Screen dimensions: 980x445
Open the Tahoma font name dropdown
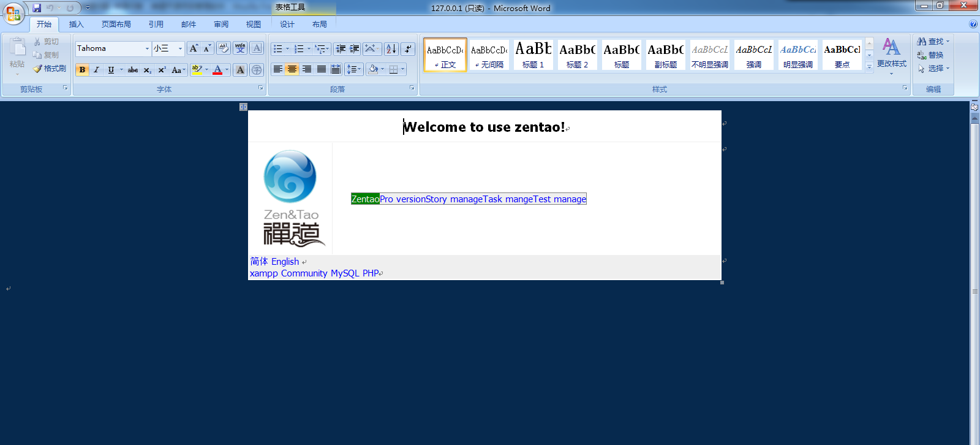tap(147, 48)
